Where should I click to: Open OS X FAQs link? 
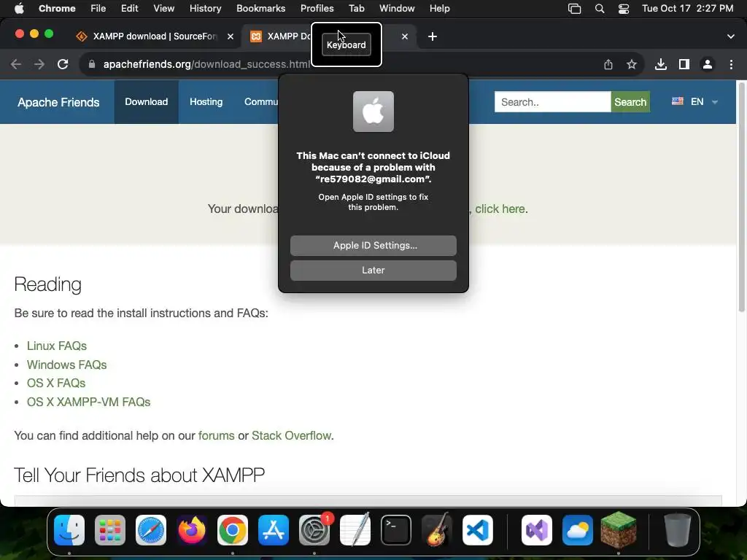tap(56, 384)
